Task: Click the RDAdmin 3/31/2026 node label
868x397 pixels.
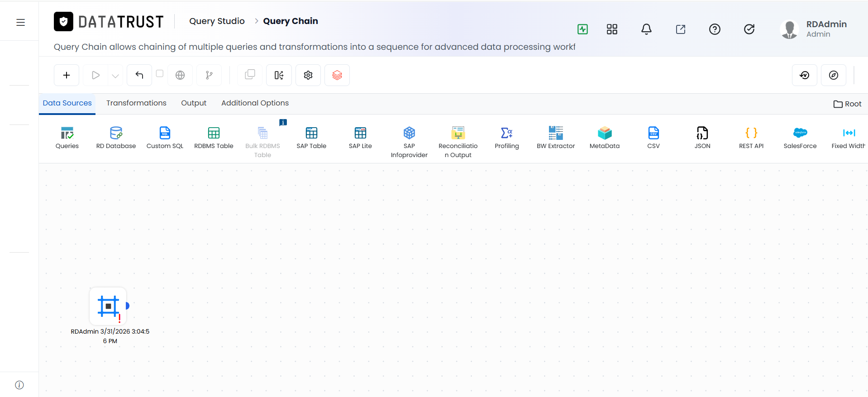Action: 110,336
